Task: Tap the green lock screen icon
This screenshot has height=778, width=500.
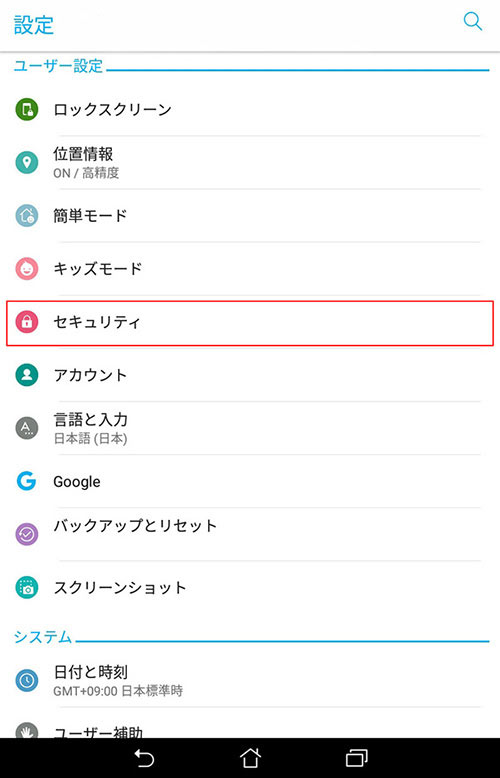Action: pos(27,109)
